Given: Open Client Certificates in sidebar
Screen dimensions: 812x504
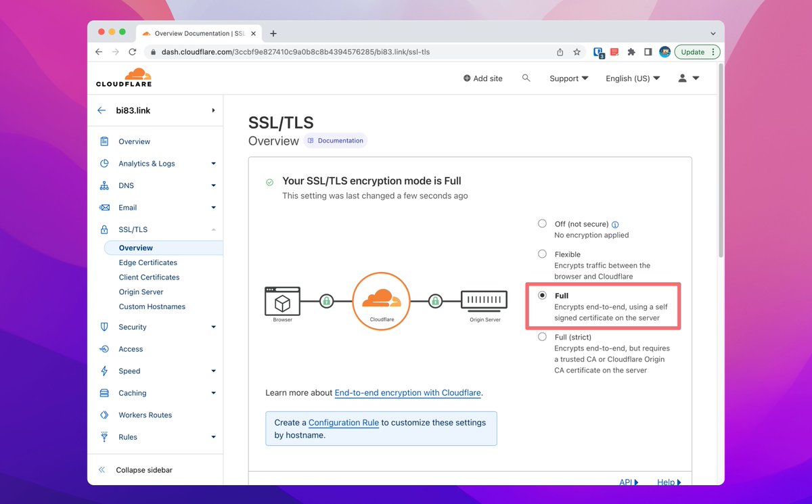Looking at the screenshot, I should pyautogui.click(x=149, y=277).
